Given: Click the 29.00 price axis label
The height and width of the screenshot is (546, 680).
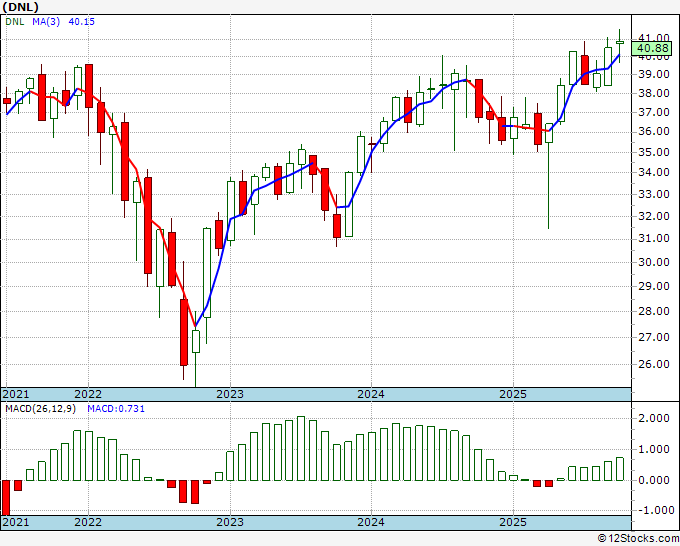Looking at the screenshot, I should coord(654,286).
